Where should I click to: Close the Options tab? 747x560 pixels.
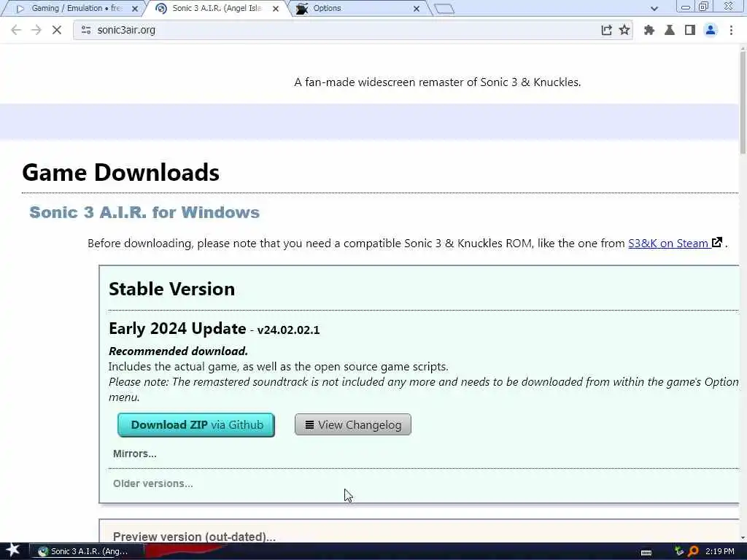[x=417, y=9]
